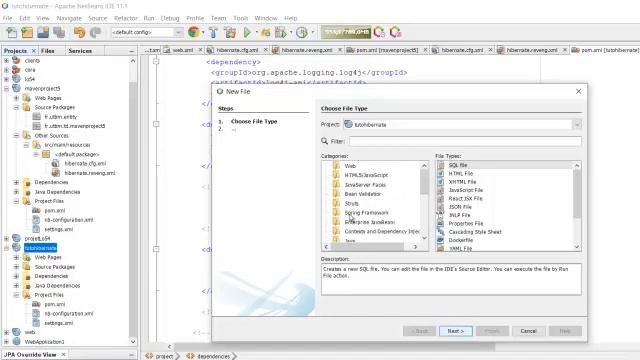Screen dimensions: 640x360
Task: Select hibernate.cfg.xml in project tree
Action: 85,163
